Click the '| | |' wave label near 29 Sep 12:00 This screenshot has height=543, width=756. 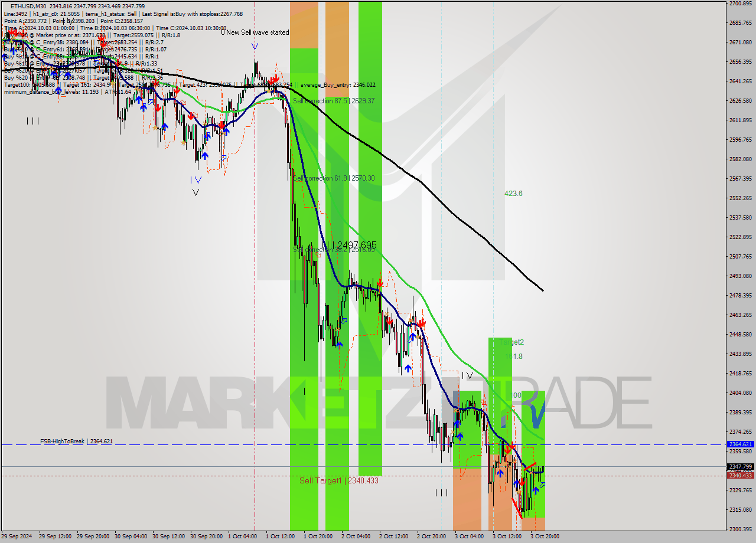[x=32, y=121]
